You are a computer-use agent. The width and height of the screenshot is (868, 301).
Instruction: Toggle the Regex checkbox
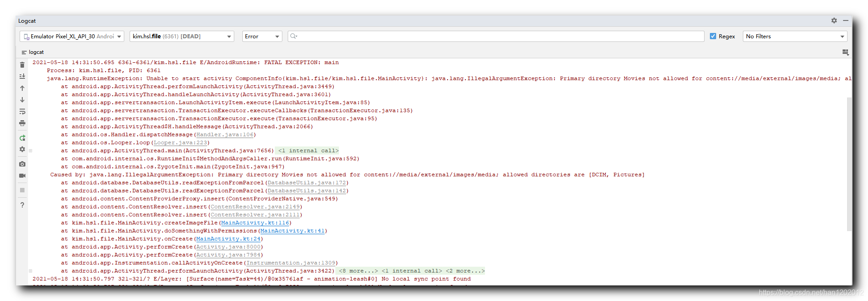click(x=713, y=36)
